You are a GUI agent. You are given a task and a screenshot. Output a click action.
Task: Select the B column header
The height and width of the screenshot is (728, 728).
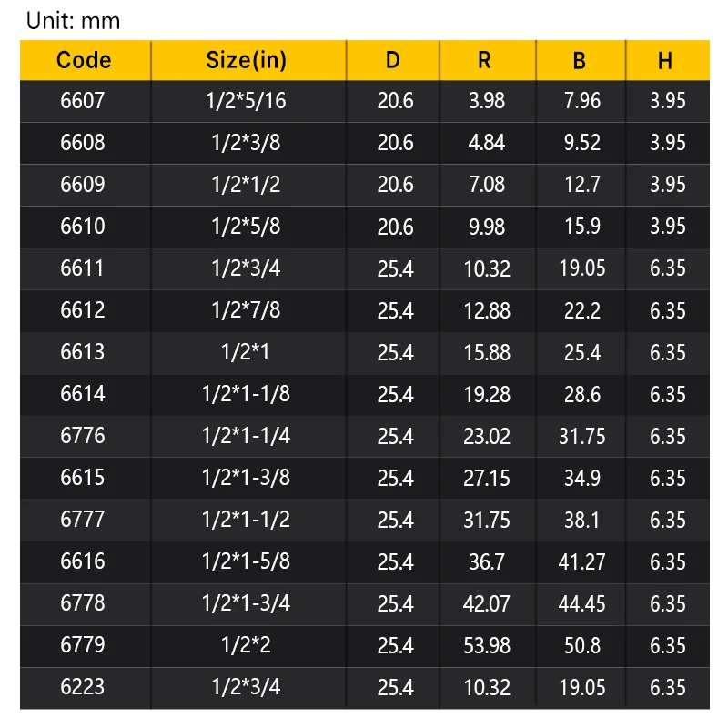(581, 60)
